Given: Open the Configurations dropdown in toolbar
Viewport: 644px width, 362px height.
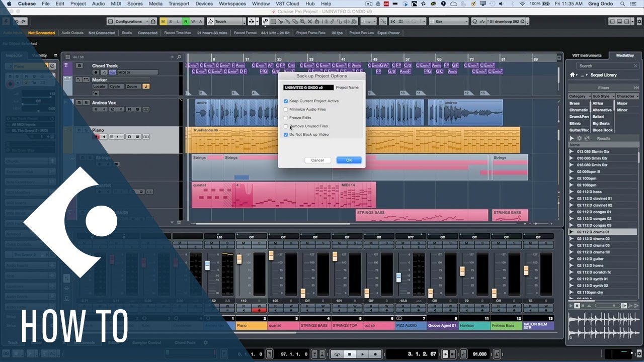Looking at the screenshot, I should 132,22.
